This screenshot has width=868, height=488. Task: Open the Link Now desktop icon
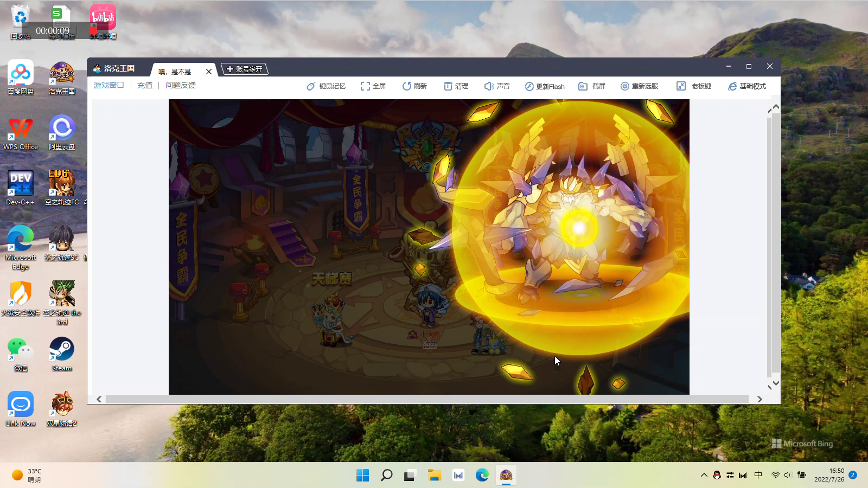(21, 409)
